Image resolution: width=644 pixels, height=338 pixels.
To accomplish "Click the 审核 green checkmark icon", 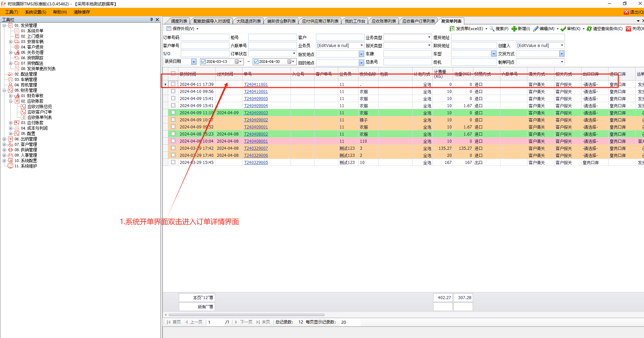I will tap(563, 29).
